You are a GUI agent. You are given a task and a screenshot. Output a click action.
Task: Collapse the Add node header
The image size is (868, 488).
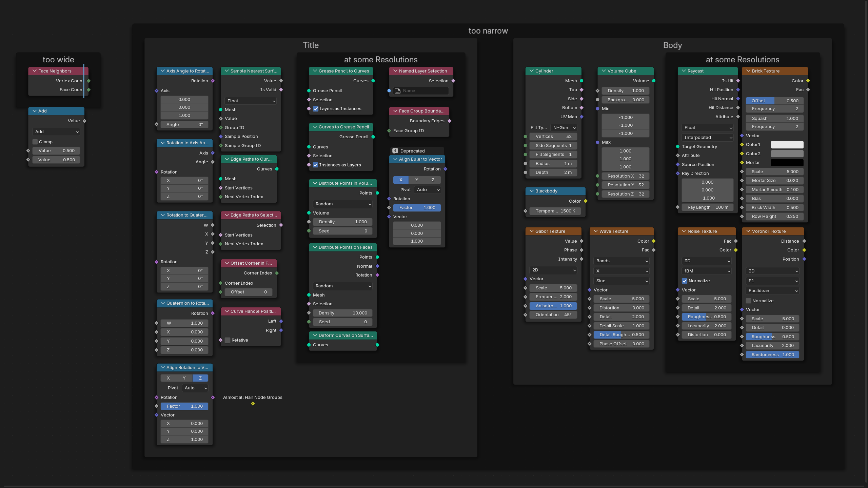(35, 111)
